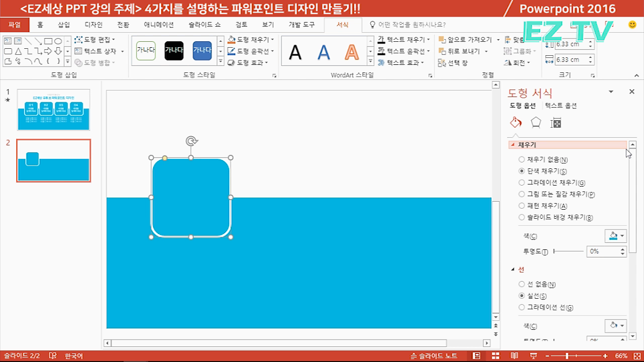The width and height of the screenshot is (644, 362).
Task: Select 실선 solid line option
Action: (x=532, y=296)
